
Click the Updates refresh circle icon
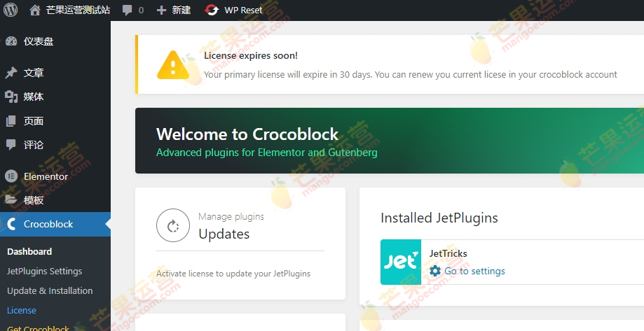(173, 225)
